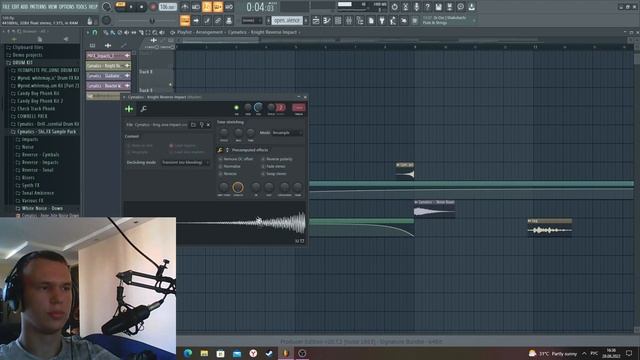The height and width of the screenshot is (360, 640).
Task: Open the OPTIONS menu
Action: click(67, 7)
